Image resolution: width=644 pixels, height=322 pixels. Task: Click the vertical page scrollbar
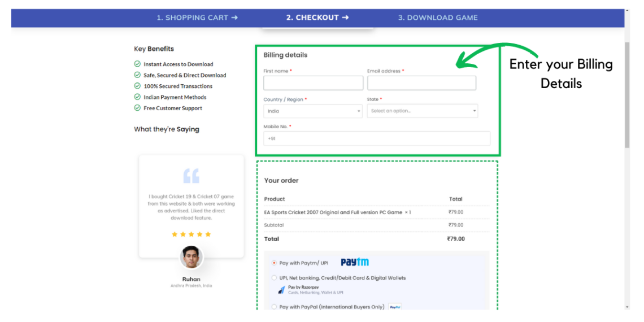point(627,96)
